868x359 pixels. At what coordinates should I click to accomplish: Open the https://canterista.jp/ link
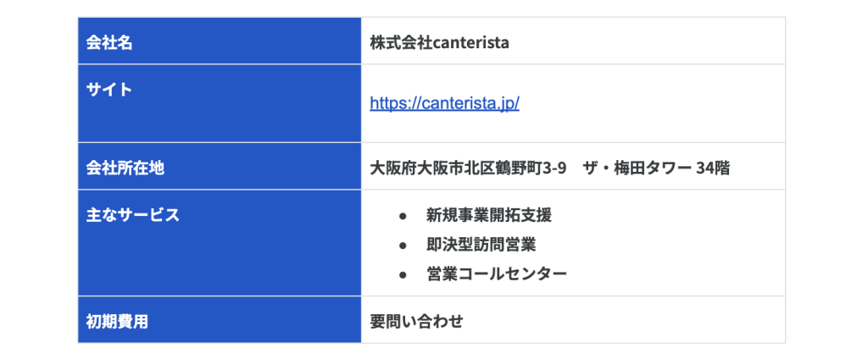[x=444, y=103]
